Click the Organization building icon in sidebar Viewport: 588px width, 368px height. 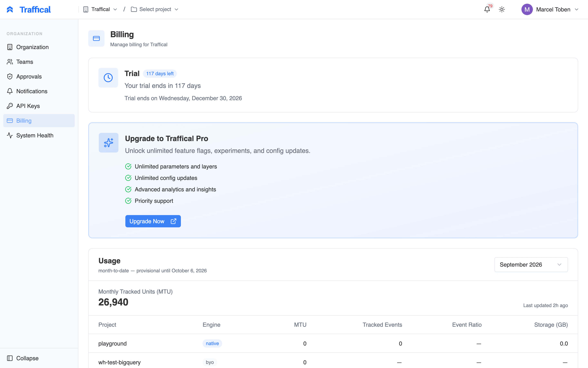10,47
